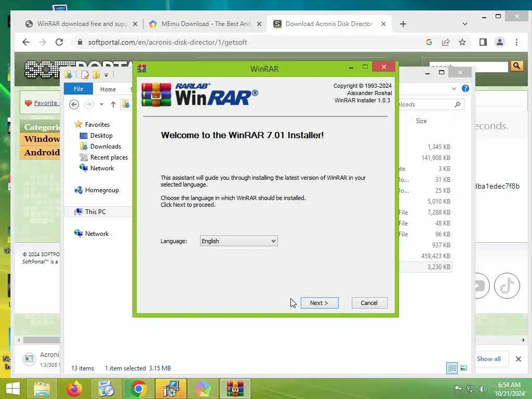
Task: Open the Language dropdown set to English
Action: 238,241
